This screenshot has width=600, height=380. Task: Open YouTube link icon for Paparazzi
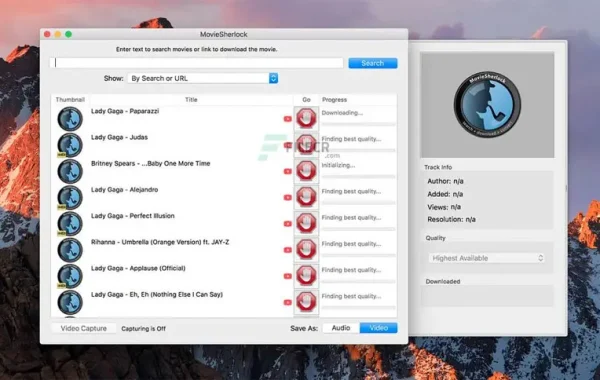pyautogui.click(x=288, y=119)
